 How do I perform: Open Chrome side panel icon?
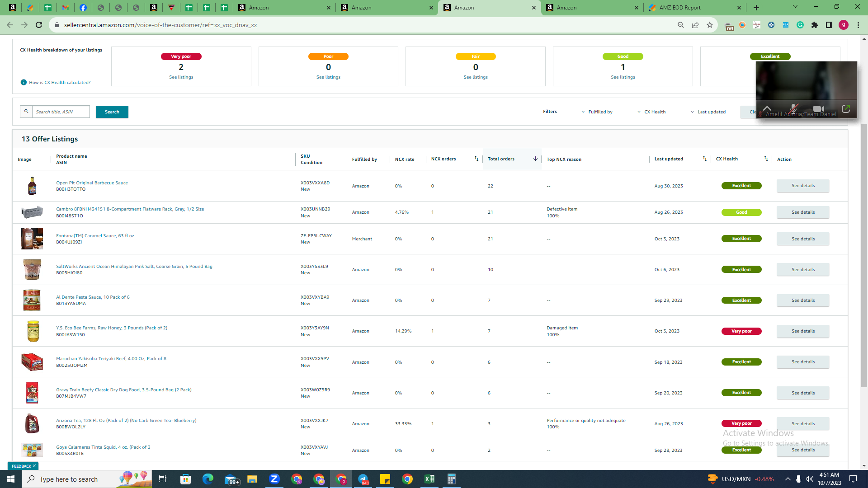click(829, 25)
